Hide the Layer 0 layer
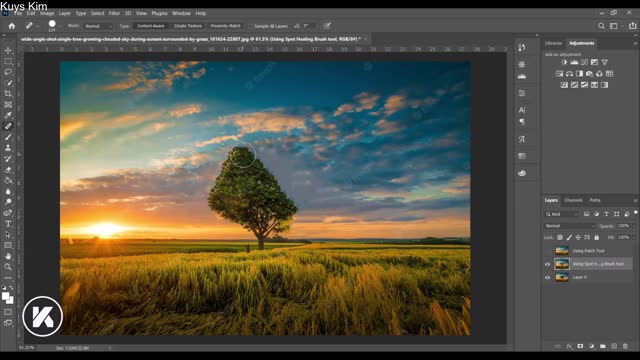Viewport: 640px width, 360px height. click(x=547, y=278)
